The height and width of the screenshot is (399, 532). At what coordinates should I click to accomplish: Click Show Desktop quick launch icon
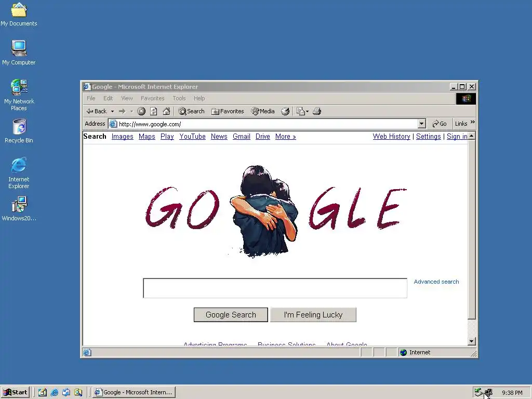point(43,393)
